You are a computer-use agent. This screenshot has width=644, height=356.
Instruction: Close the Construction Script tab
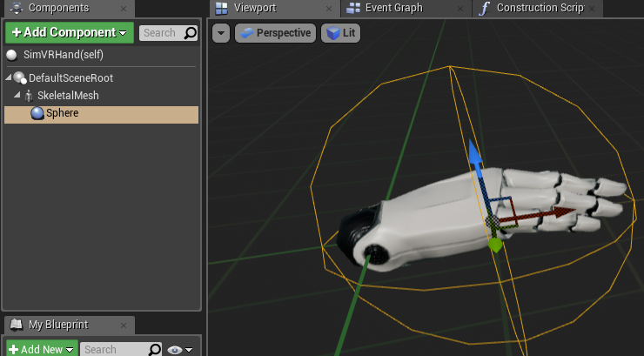(592, 9)
